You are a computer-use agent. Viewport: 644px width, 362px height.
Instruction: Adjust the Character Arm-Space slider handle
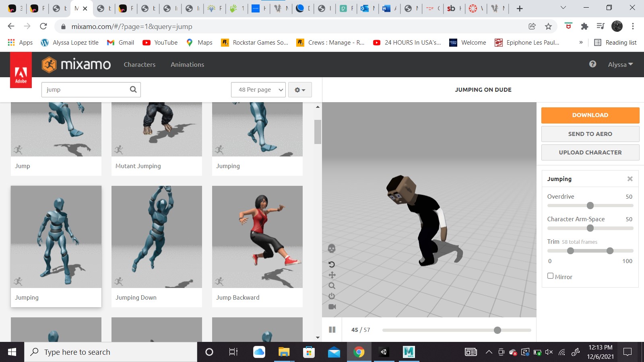pyautogui.click(x=590, y=228)
